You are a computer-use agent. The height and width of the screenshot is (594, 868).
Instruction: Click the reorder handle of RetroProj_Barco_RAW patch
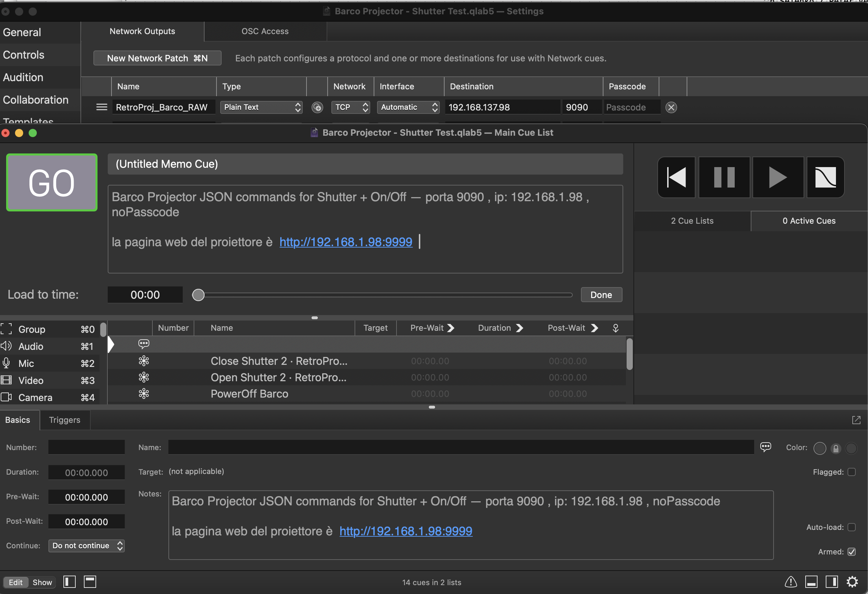pos(102,108)
